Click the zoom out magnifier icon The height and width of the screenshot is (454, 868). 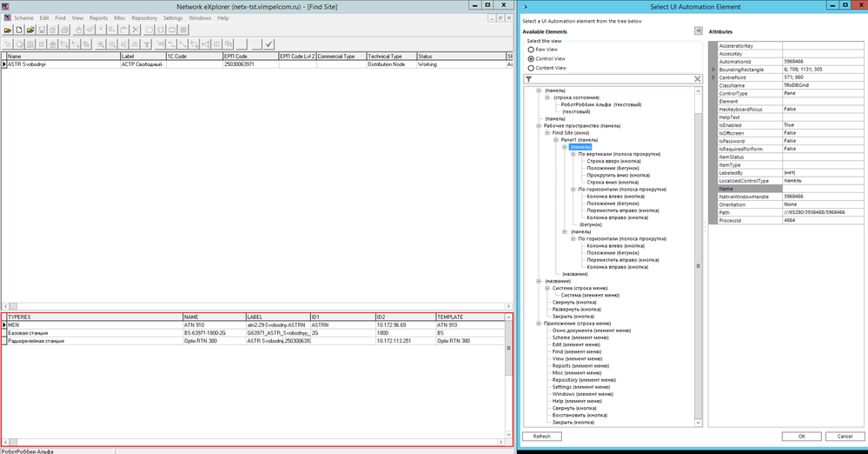(x=113, y=43)
